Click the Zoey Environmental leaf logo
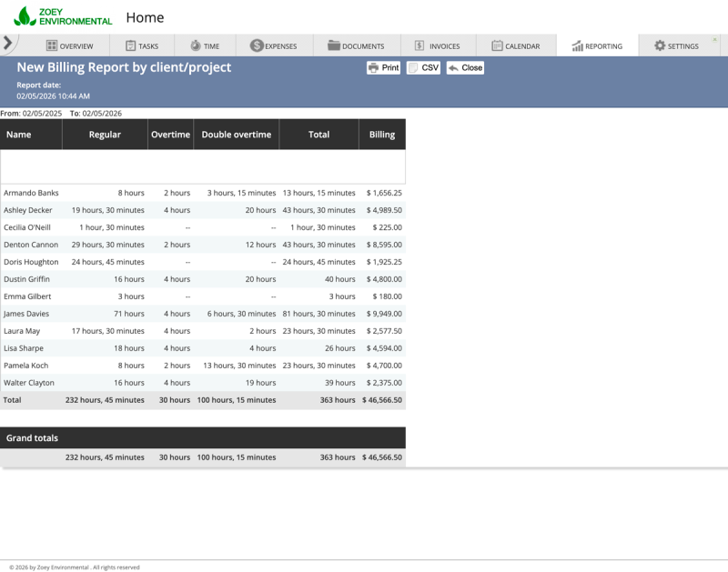728x572 pixels. [x=23, y=14]
